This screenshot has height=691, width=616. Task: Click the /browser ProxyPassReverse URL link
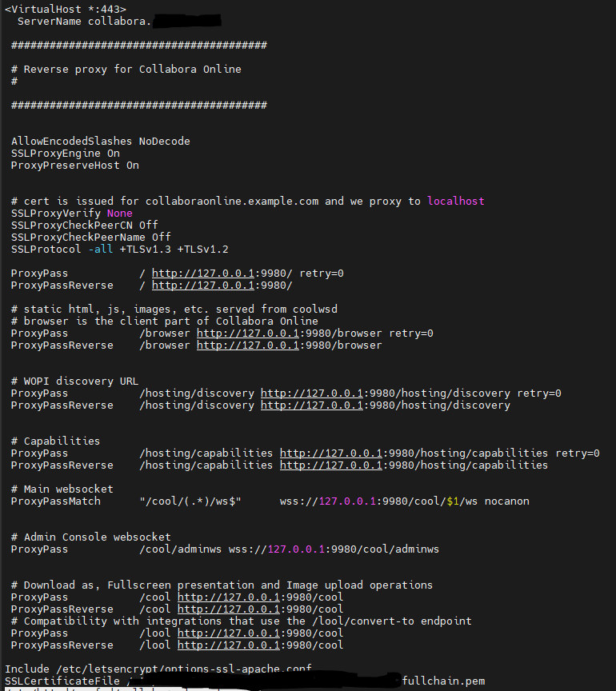pos(248,345)
